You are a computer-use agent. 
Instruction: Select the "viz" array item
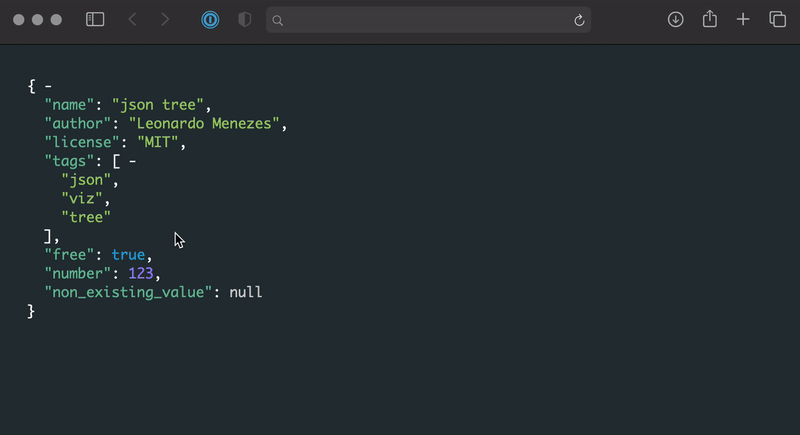pos(82,198)
